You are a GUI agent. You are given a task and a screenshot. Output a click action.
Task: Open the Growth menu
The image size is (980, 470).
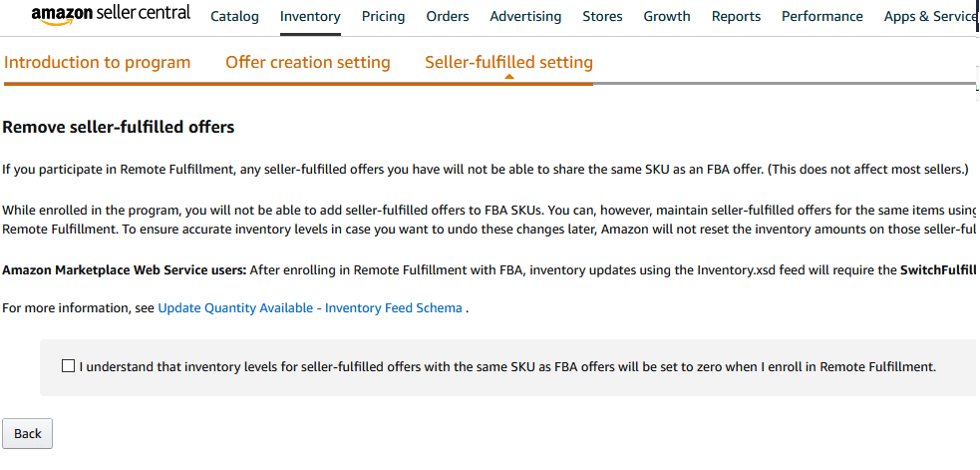(x=667, y=17)
